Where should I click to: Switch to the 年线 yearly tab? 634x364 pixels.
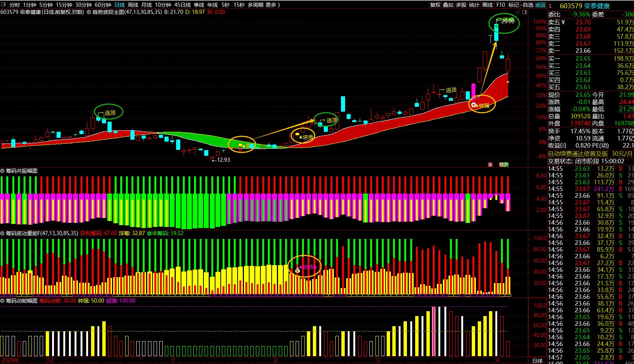point(212,5)
